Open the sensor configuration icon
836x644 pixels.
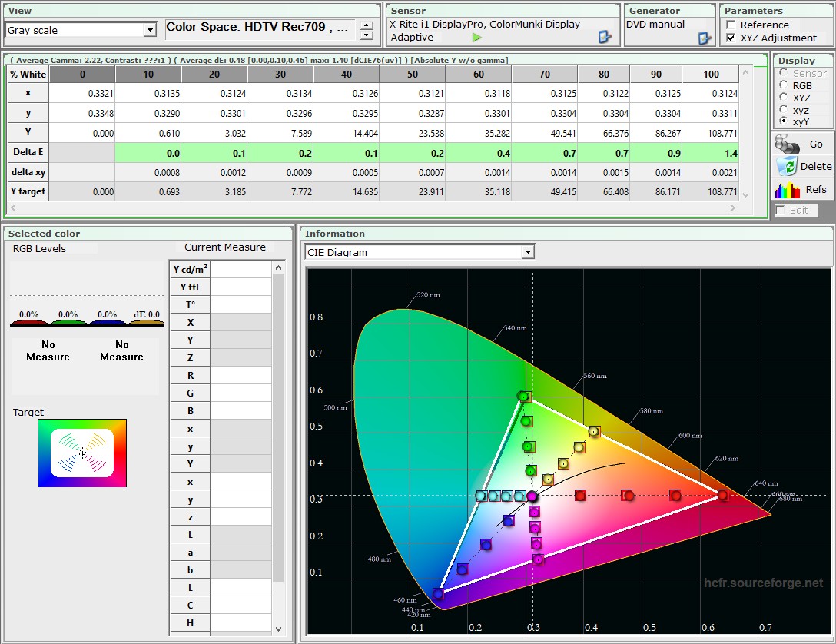point(605,37)
